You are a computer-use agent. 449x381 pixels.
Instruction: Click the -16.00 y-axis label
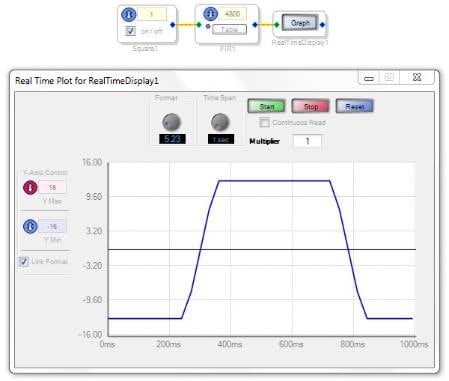(x=90, y=334)
